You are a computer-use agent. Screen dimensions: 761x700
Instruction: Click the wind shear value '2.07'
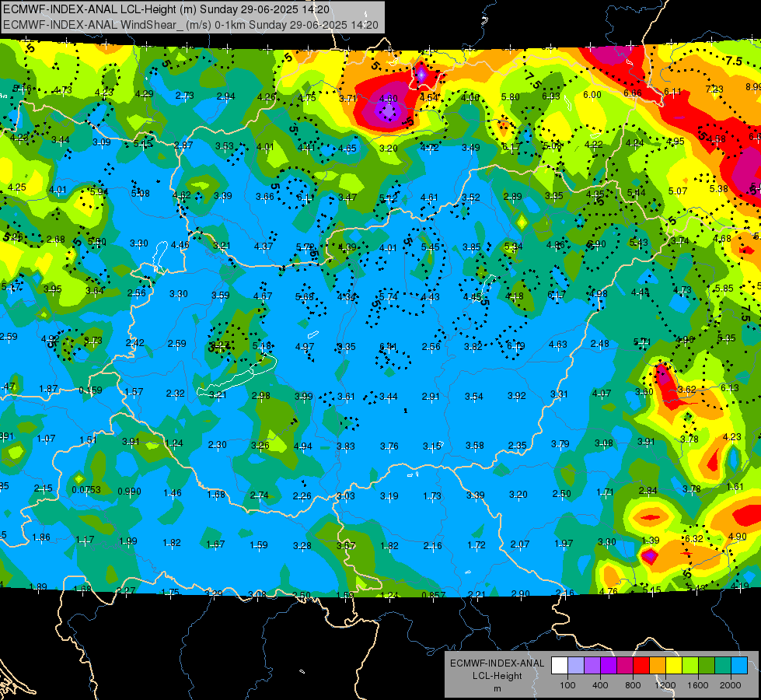520,544
